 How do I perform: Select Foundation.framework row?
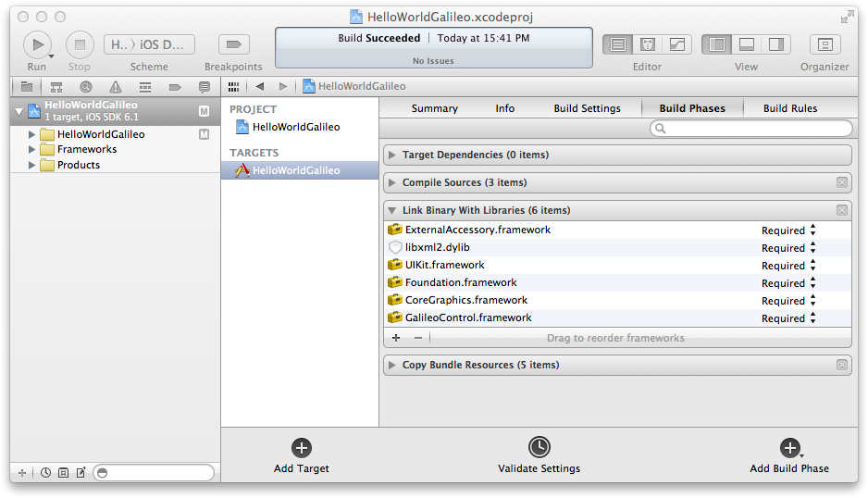pos(617,283)
